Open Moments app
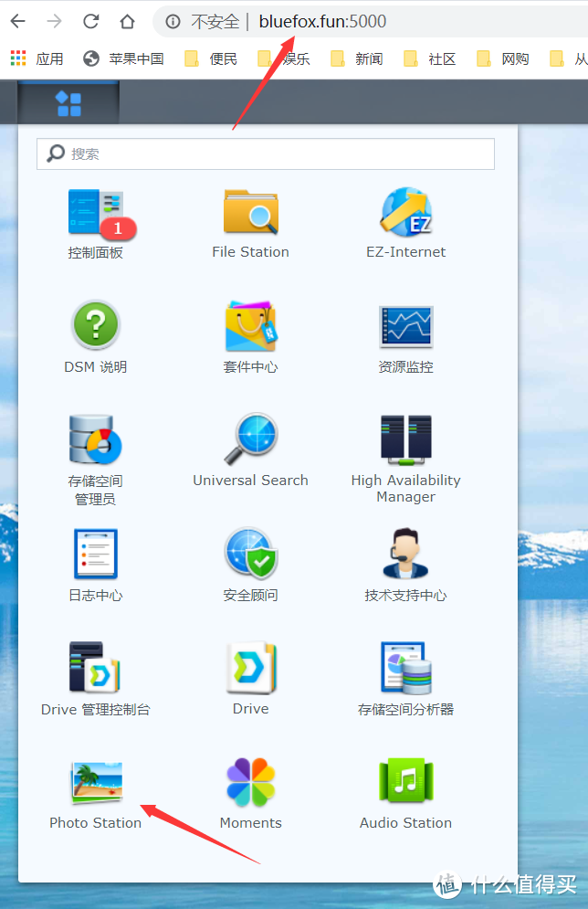The width and height of the screenshot is (588, 909). 250,794
